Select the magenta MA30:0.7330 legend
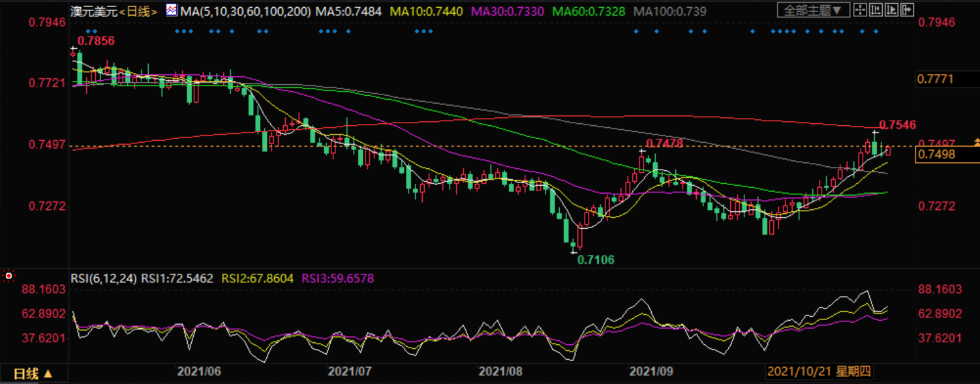980x384 pixels. [509, 11]
